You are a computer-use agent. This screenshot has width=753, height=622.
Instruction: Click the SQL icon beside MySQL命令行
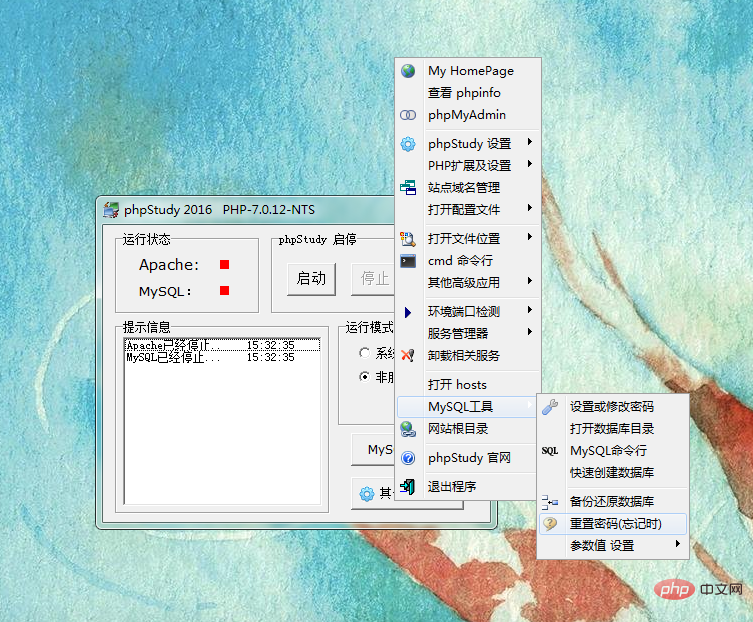pyautogui.click(x=550, y=451)
